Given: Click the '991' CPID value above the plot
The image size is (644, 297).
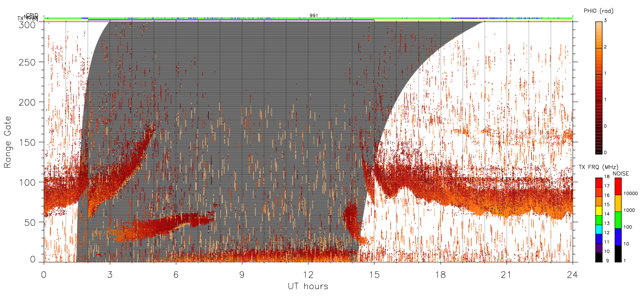Looking at the screenshot, I should pos(314,15).
